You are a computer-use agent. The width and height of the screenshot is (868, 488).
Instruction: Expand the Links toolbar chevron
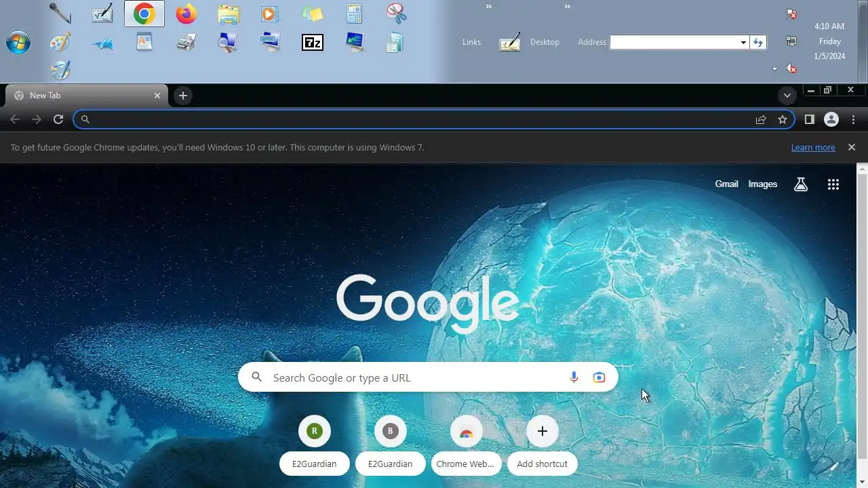[489, 7]
